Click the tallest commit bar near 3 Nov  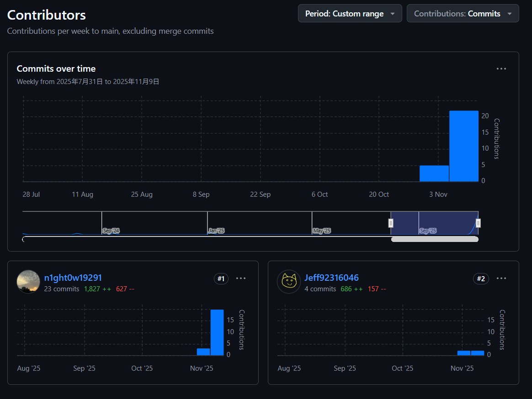pyautogui.click(x=463, y=146)
